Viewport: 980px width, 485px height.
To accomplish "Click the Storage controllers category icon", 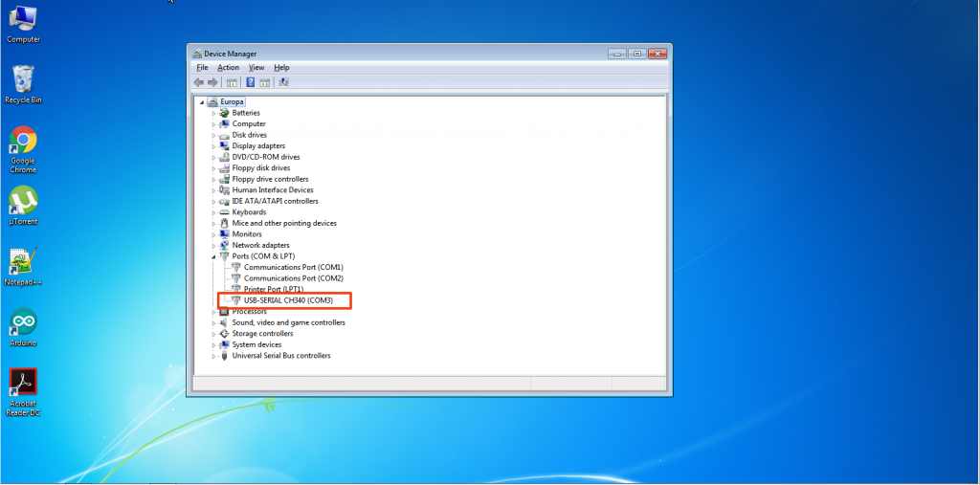I will click(224, 333).
